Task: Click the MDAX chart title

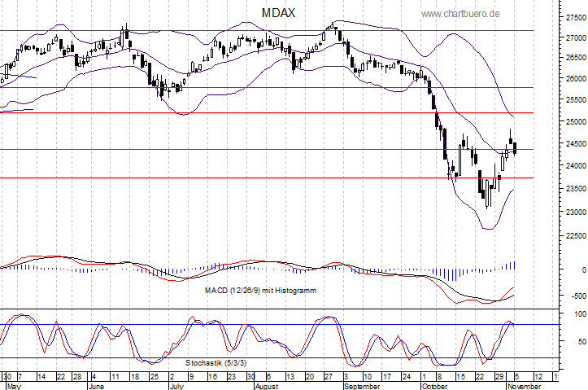Action: [279, 13]
